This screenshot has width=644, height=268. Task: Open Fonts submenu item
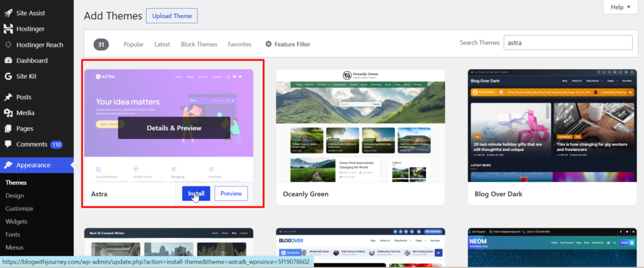[x=13, y=234]
